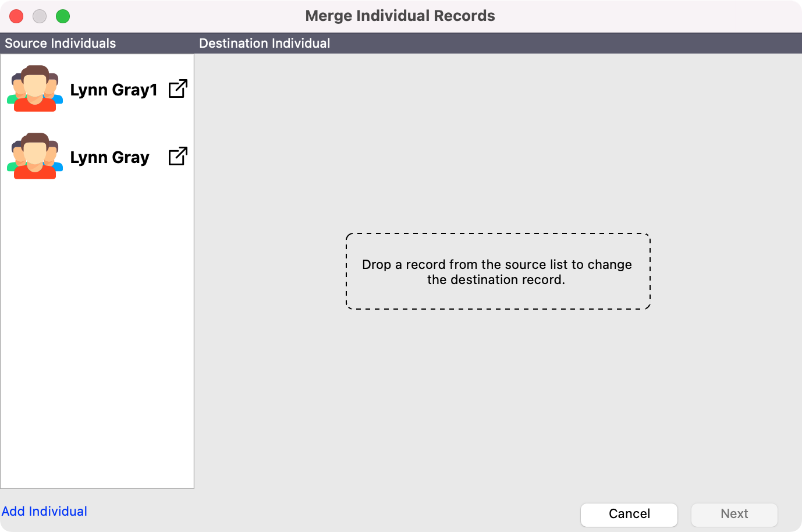Select the Lynn Gray name in source list
The height and width of the screenshot is (532, 802).
point(109,158)
